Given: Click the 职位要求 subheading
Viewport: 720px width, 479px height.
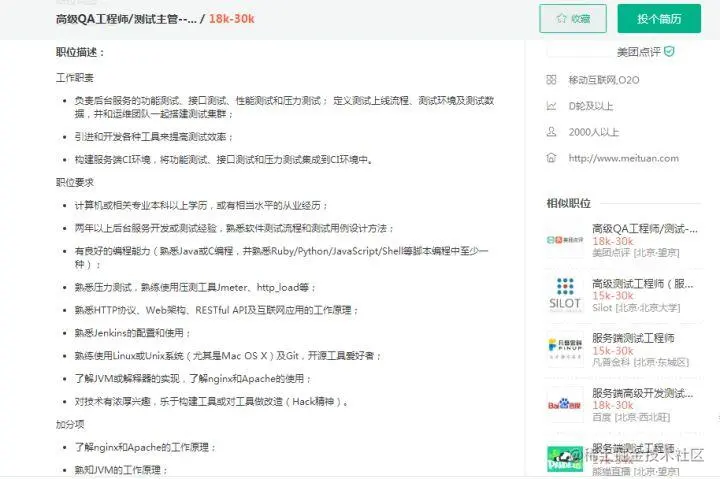Looking at the screenshot, I should click(x=74, y=182).
